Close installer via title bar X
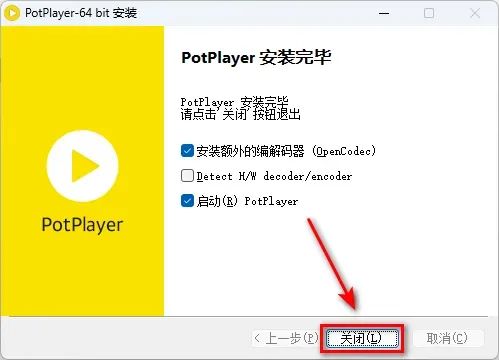 (x=475, y=14)
